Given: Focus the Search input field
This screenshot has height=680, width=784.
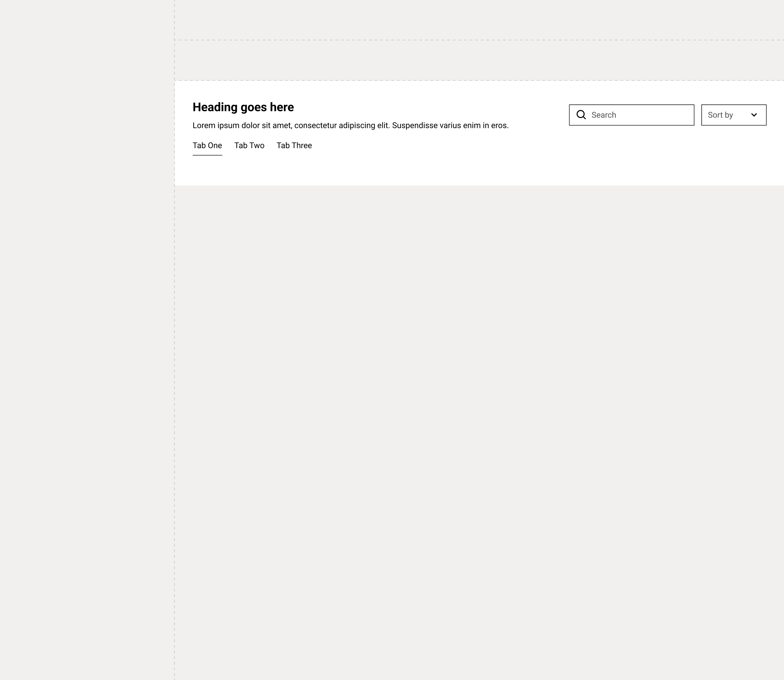Looking at the screenshot, I should [631, 115].
